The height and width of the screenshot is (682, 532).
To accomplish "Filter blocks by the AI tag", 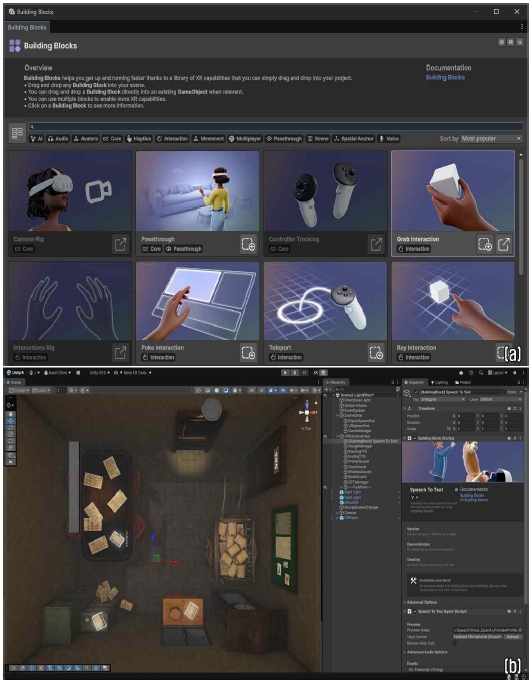I will pyautogui.click(x=36, y=139).
